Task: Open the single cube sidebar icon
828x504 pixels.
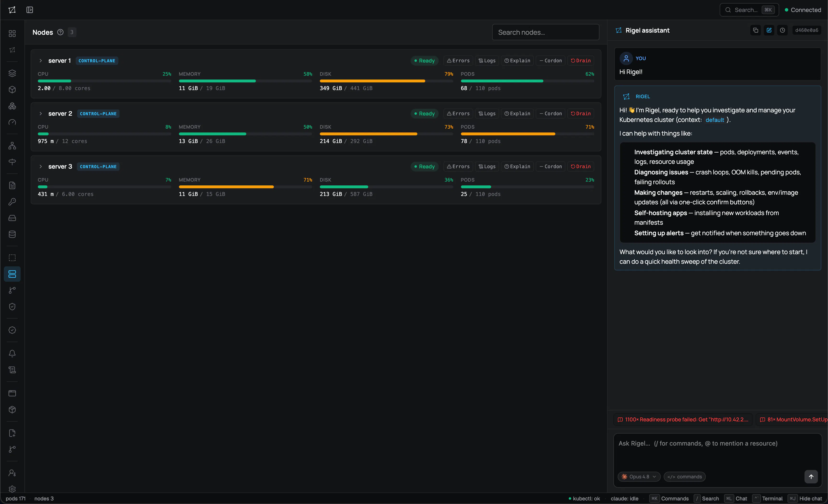Action: 12,89
